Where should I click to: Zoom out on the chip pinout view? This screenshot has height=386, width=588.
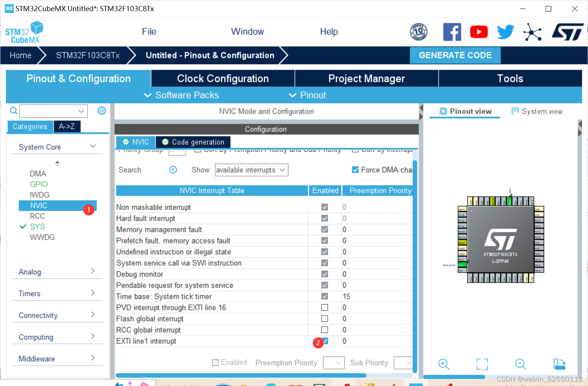[x=520, y=364]
